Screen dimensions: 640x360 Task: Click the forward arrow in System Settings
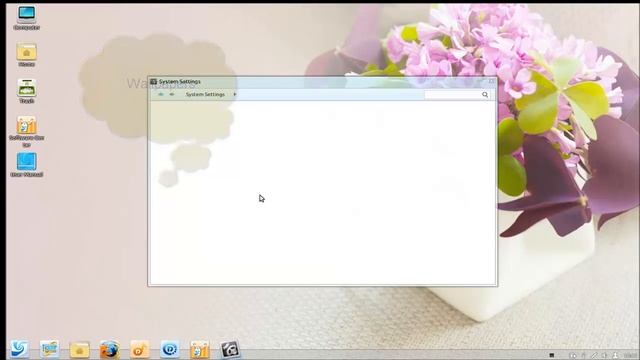pos(172,94)
